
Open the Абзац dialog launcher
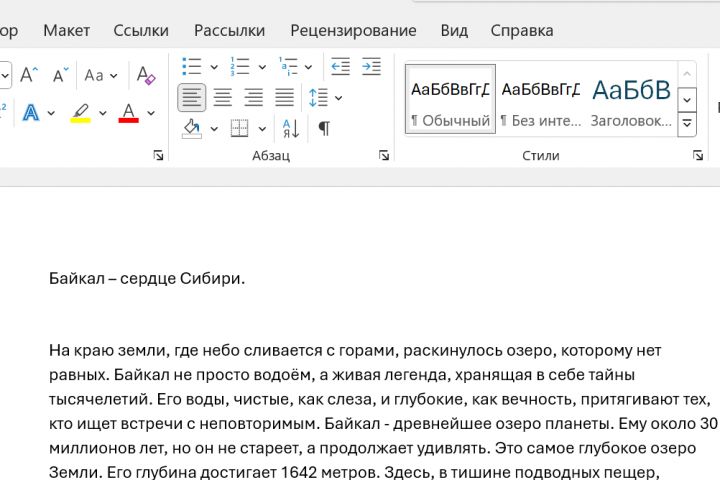point(384,156)
